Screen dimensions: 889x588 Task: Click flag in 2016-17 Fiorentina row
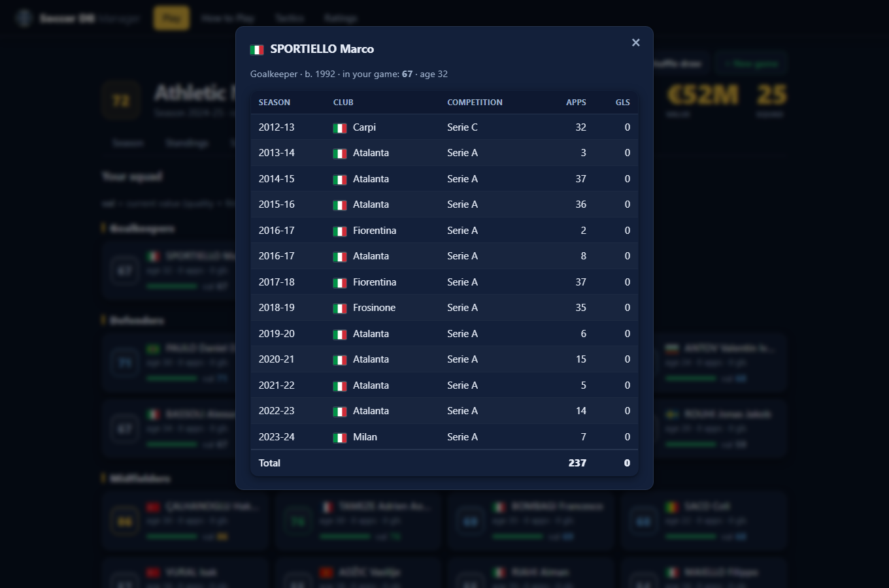point(340,231)
